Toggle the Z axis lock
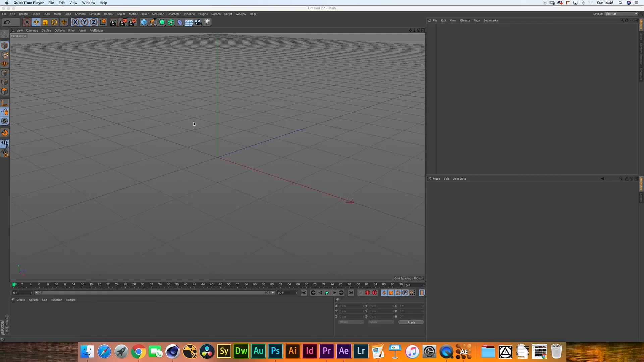Image resolution: width=644 pixels, height=362 pixels. pyautogui.click(x=94, y=22)
